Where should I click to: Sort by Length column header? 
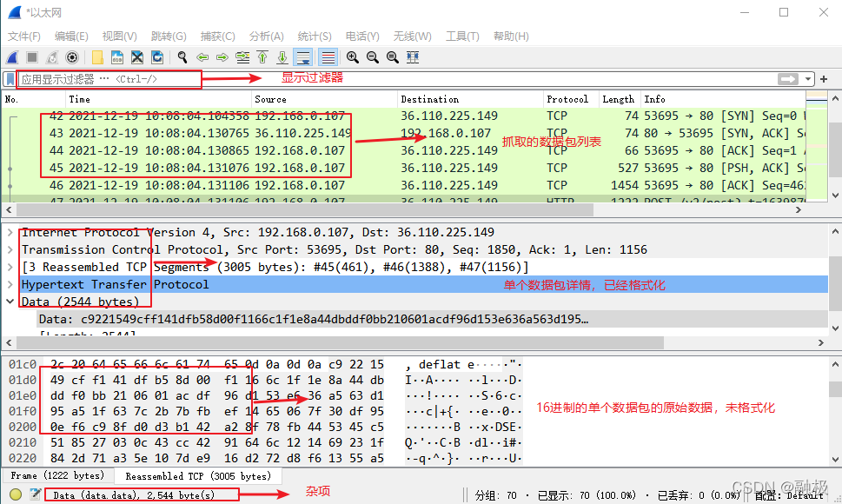[620, 99]
